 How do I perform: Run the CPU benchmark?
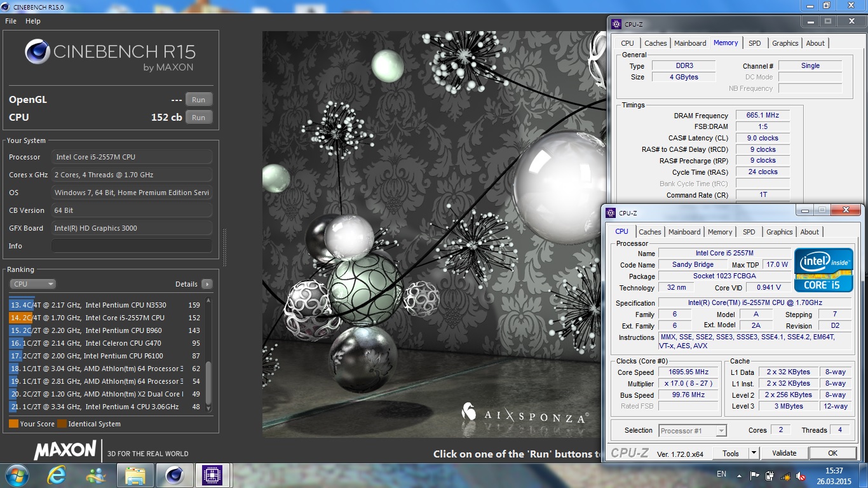pyautogui.click(x=198, y=118)
